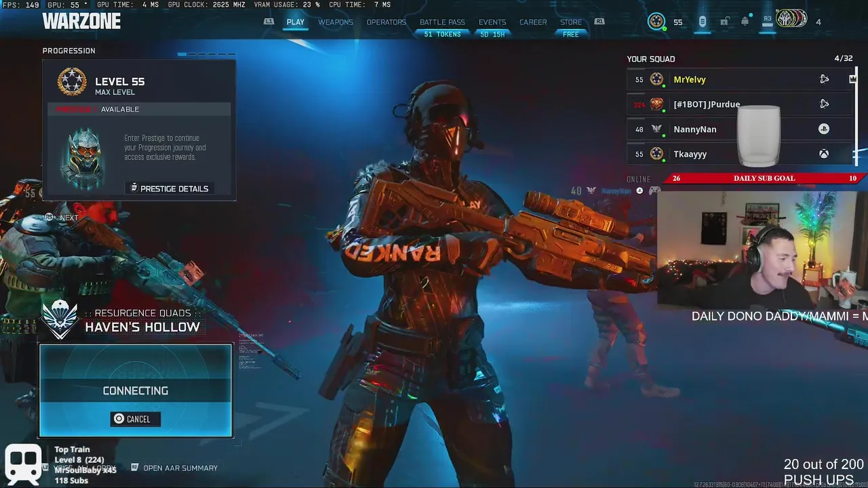The width and height of the screenshot is (868, 488).
Task: Click MrYelvy's Battle.net platform icon
Action: click(824, 79)
